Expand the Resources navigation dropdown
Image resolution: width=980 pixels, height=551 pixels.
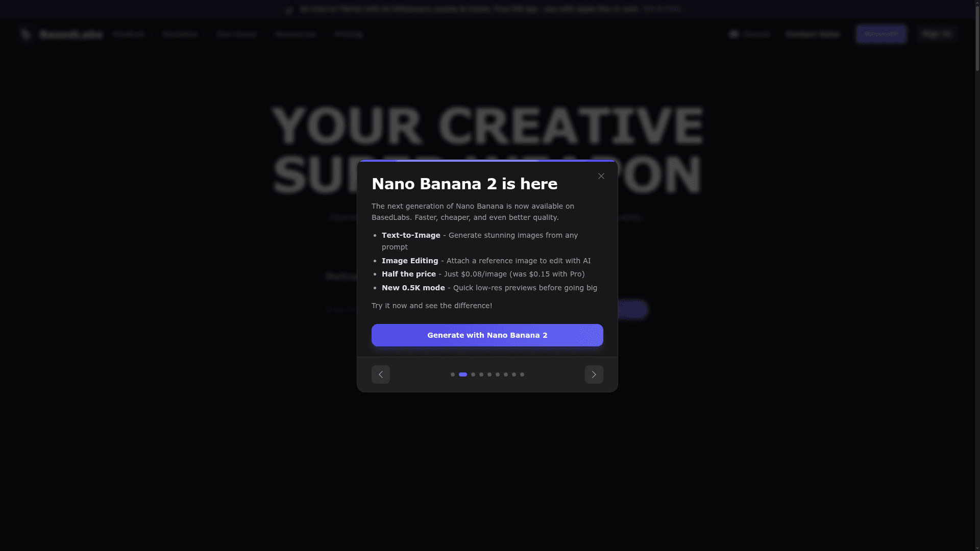click(299, 34)
